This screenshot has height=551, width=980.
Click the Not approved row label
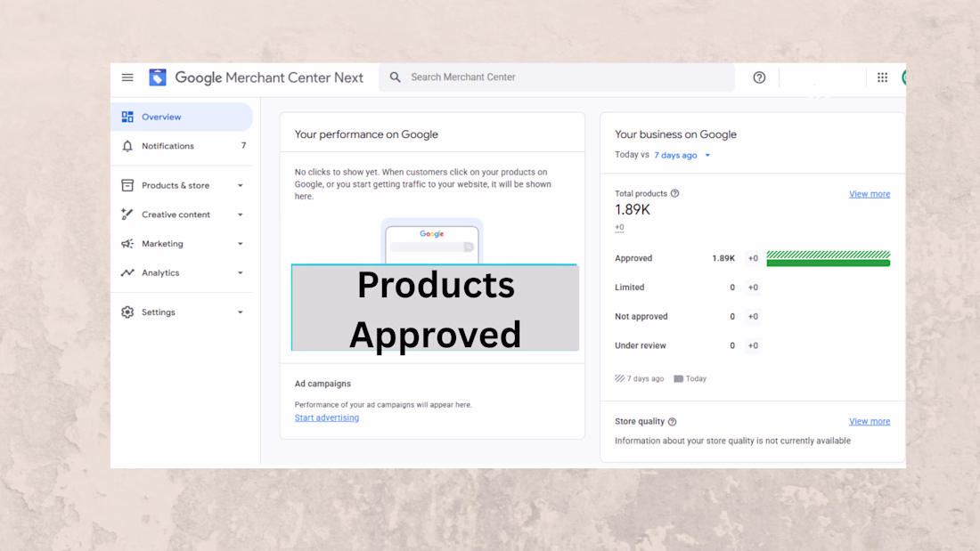pos(641,317)
